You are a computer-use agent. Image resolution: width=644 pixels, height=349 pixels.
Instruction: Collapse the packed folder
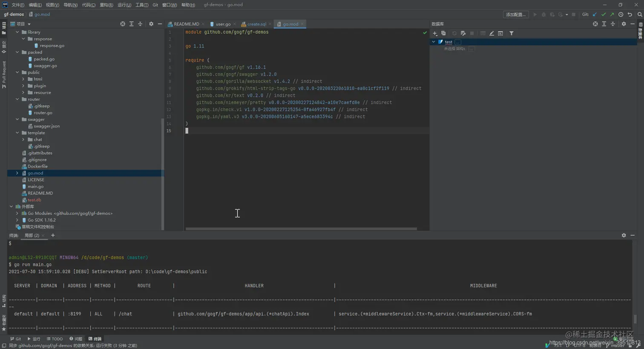pyautogui.click(x=17, y=52)
